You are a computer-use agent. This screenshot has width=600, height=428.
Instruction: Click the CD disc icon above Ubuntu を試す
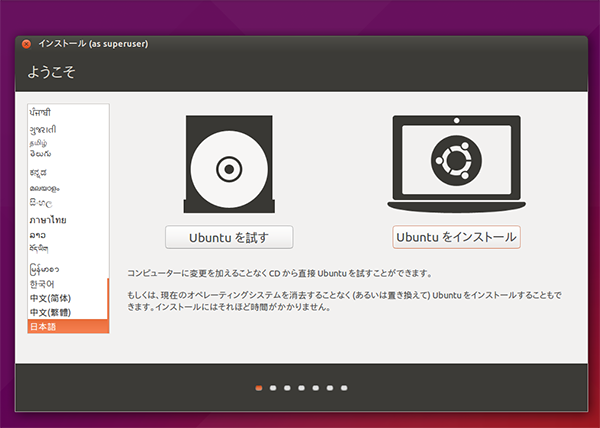229,164
